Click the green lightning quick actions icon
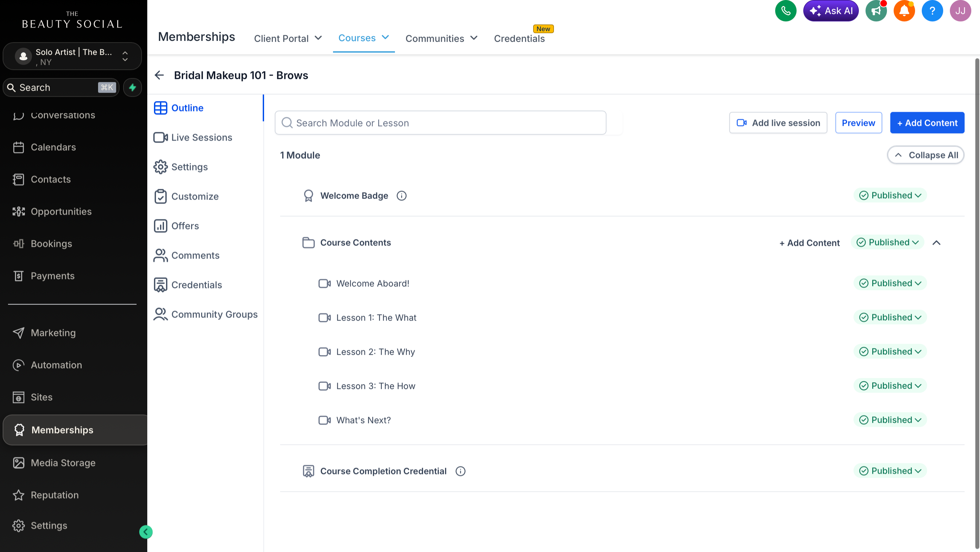This screenshot has width=980, height=552. point(133,87)
